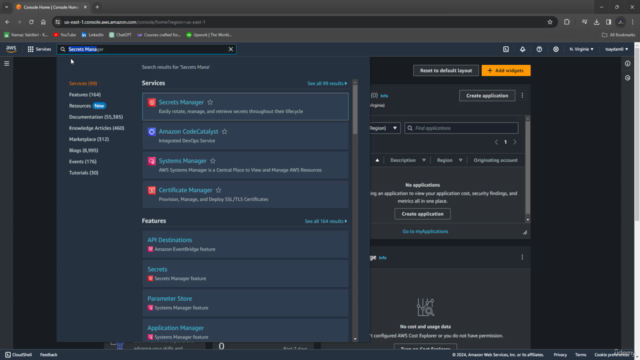This screenshot has width=640, height=360.
Task: Expand the account name menu
Action: click(x=616, y=49)
